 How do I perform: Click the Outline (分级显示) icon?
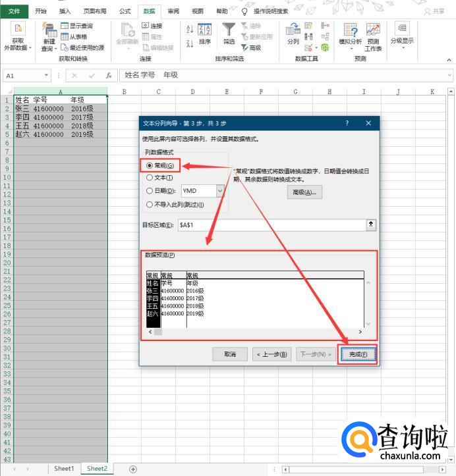point(402,32)
